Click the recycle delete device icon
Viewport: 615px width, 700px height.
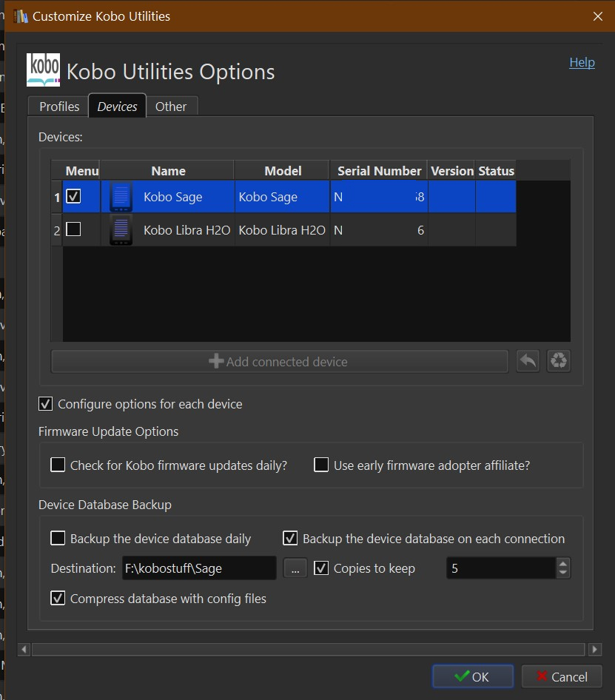(559, 361)
